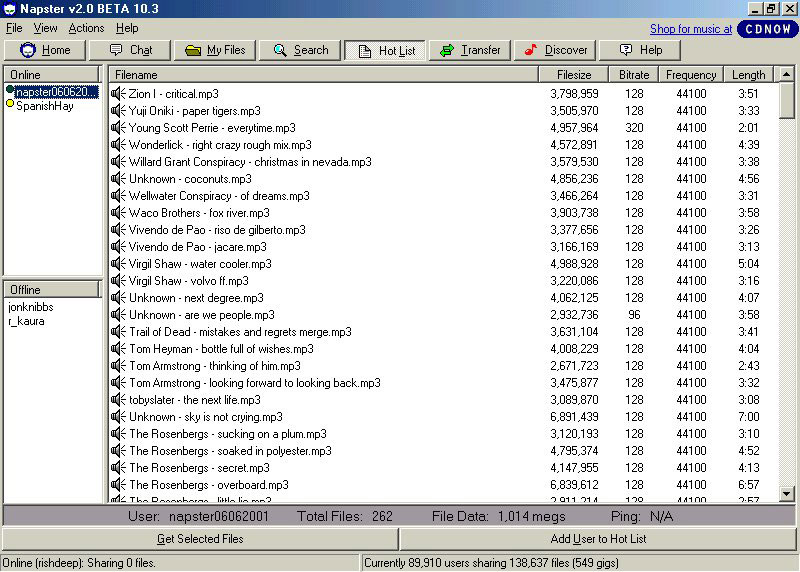800x572 pixels.
Task: Sort by the Filesize column header
Action: [573, 74]
